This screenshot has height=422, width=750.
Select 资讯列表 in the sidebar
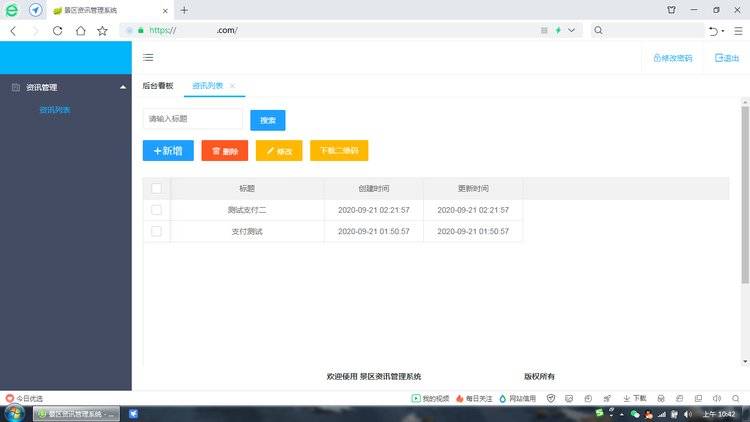55,110
